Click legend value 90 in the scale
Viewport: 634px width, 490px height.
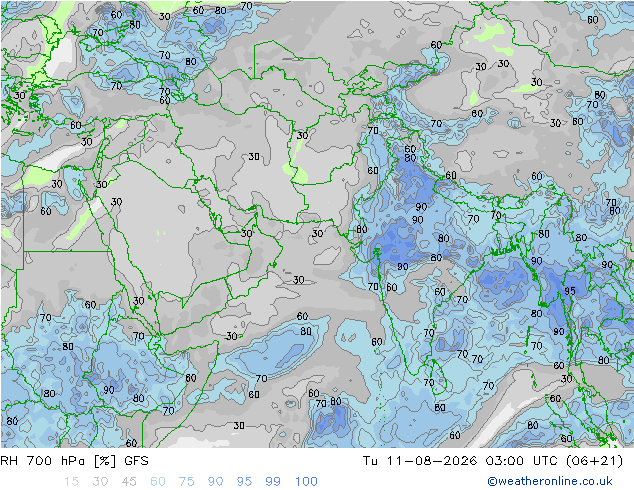[x=215, y=482]
